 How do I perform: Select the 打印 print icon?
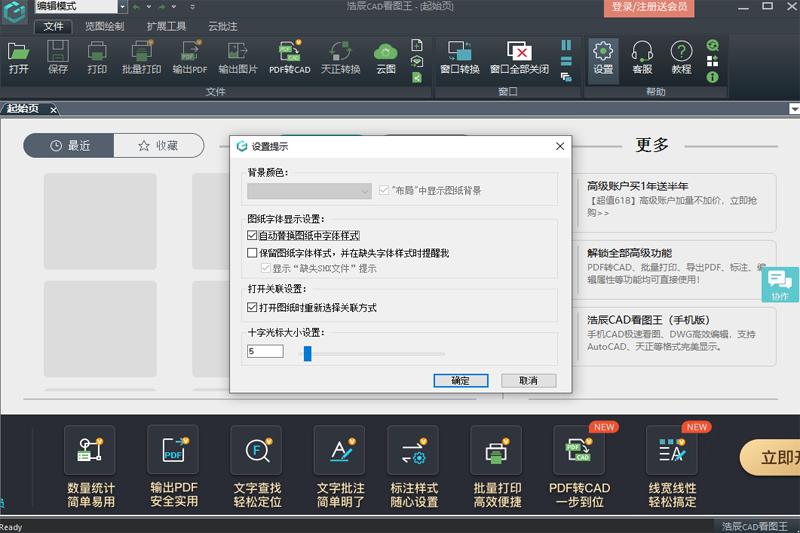(97, 58)
